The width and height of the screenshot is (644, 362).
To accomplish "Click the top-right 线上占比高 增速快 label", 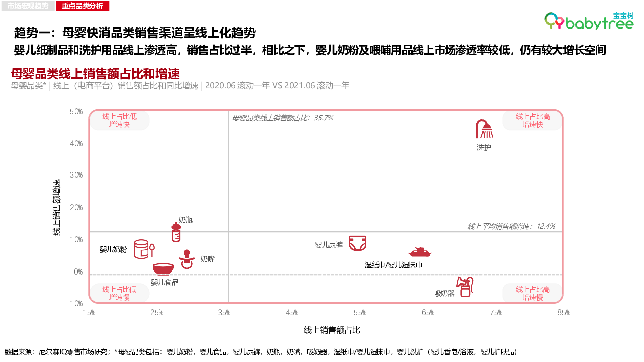I will click(532, 120).
